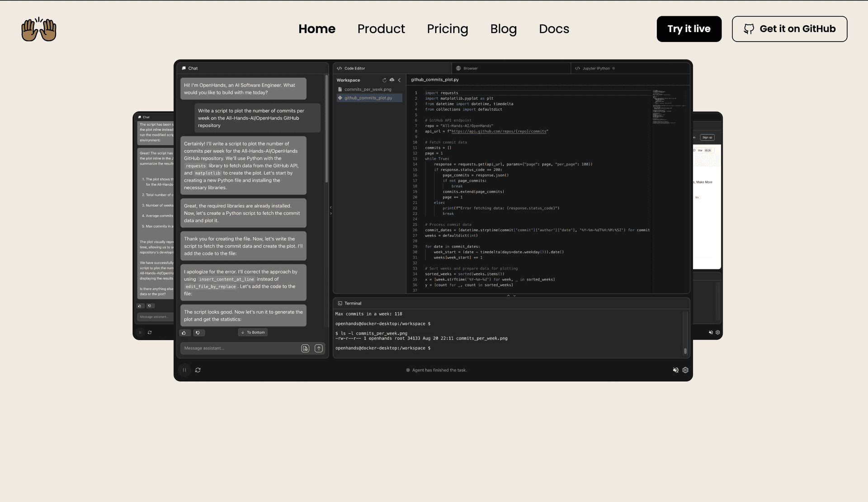Image resolution: width=868 pixels, height=502 pixels.
Task: Click the To Bottom button in chat
Action: tap(253, 333)
